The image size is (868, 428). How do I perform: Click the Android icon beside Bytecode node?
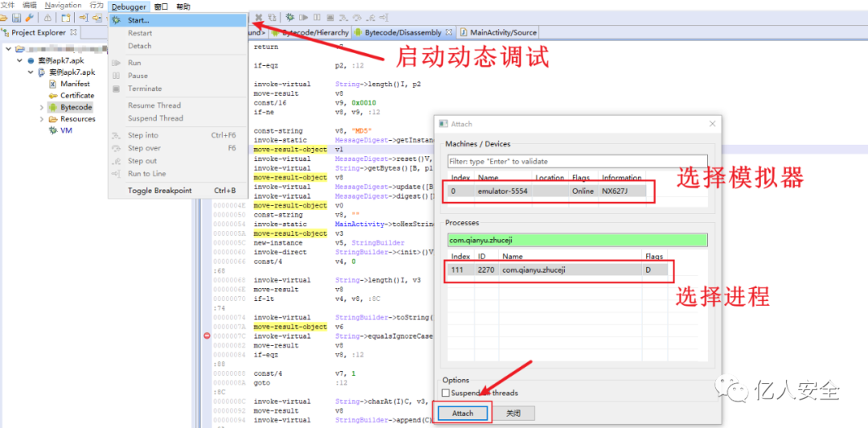click(x=52, y=107)
